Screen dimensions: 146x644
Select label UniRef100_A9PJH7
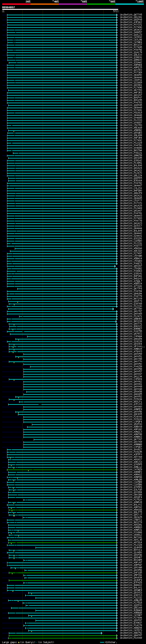click(x=131, y=563)
